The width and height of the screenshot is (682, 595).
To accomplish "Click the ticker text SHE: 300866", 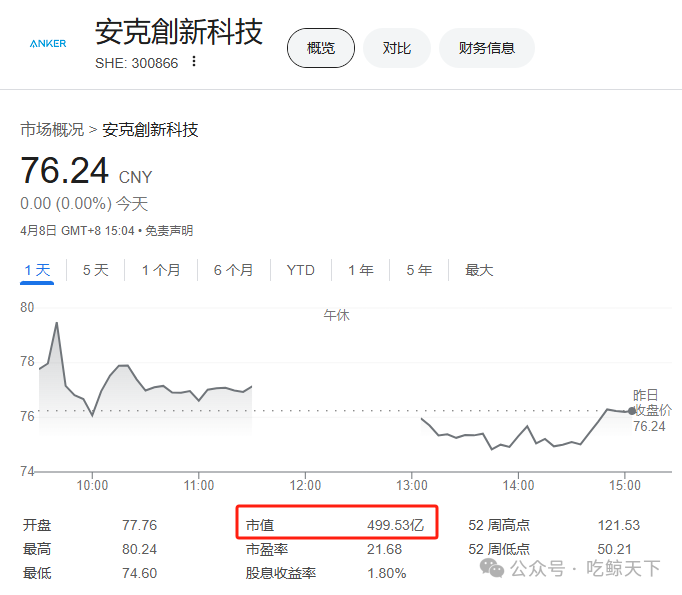I will (137, 63).
